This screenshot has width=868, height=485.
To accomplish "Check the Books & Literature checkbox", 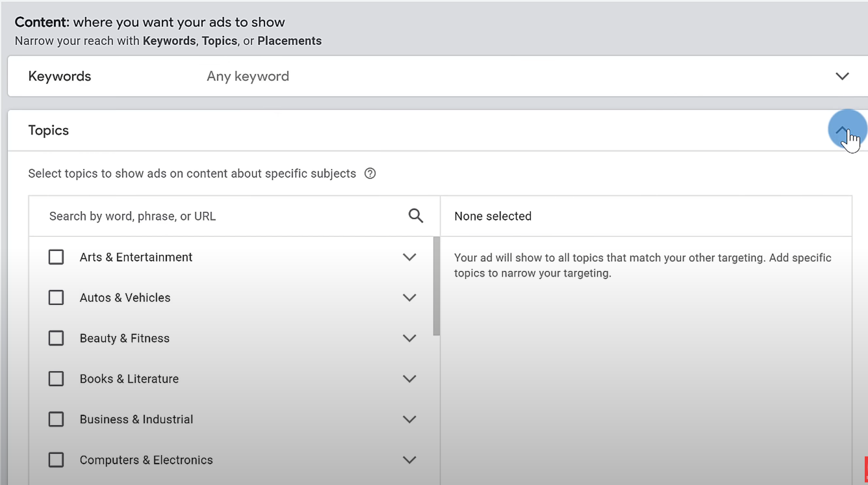I will tap(56, 378).
